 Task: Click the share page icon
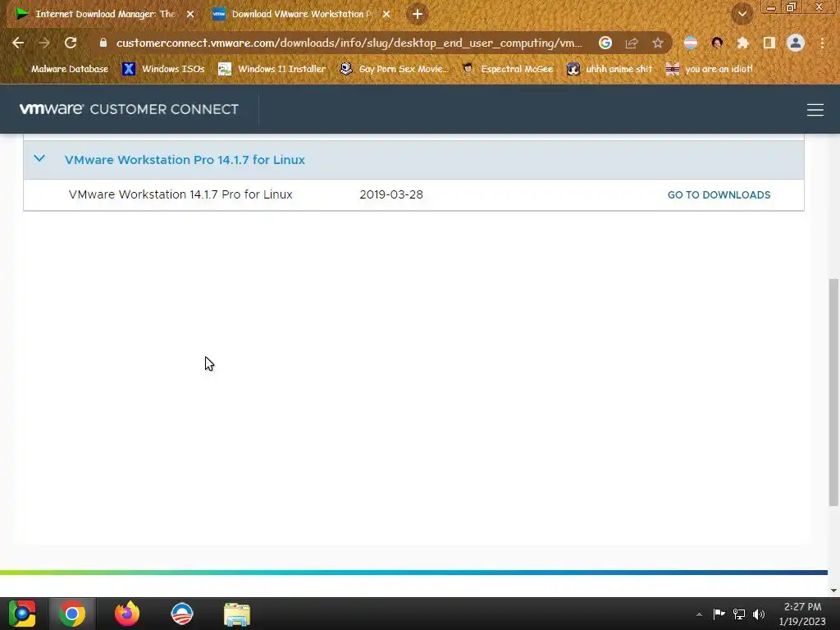pos(632,43)
